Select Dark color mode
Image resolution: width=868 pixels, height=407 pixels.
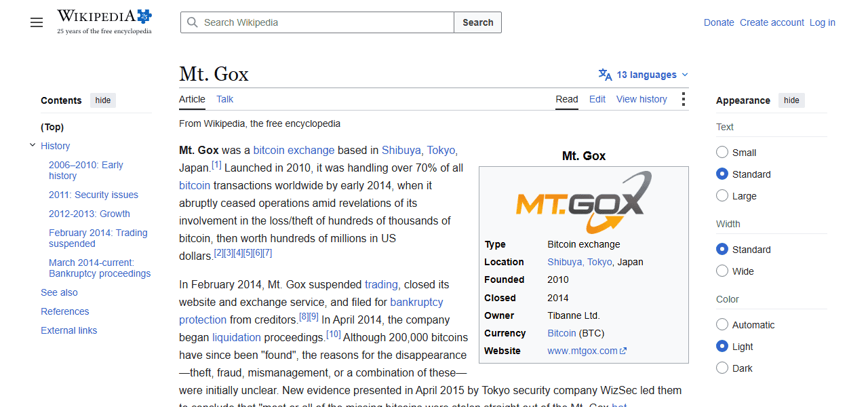[722, 368]
